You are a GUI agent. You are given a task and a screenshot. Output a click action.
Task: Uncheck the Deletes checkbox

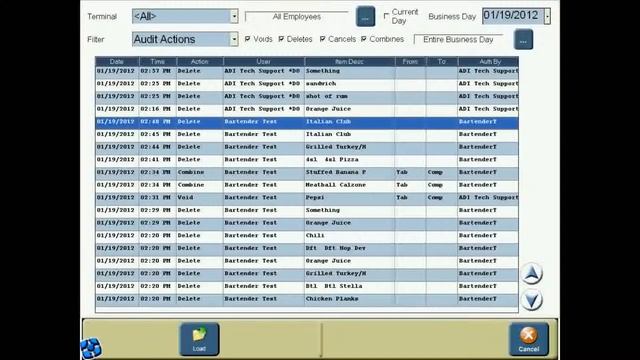coord(281,39)
